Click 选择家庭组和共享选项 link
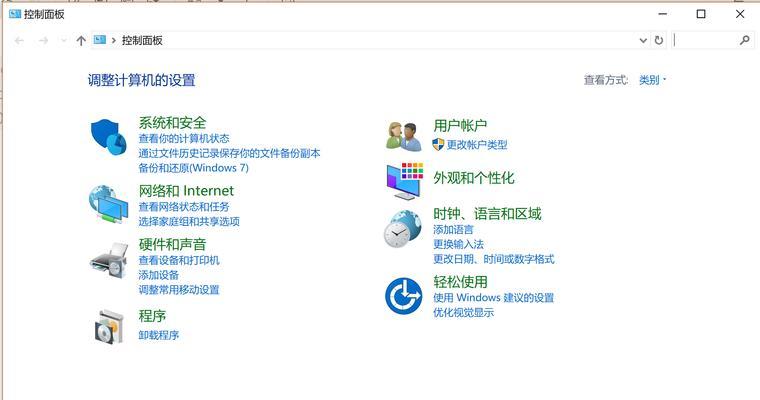 point(189,222)
